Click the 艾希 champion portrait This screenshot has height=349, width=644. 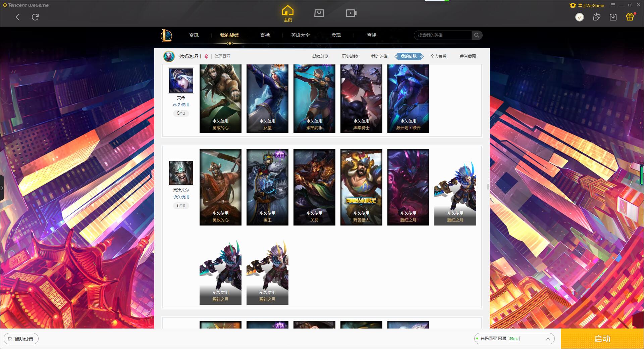point(181,81)
